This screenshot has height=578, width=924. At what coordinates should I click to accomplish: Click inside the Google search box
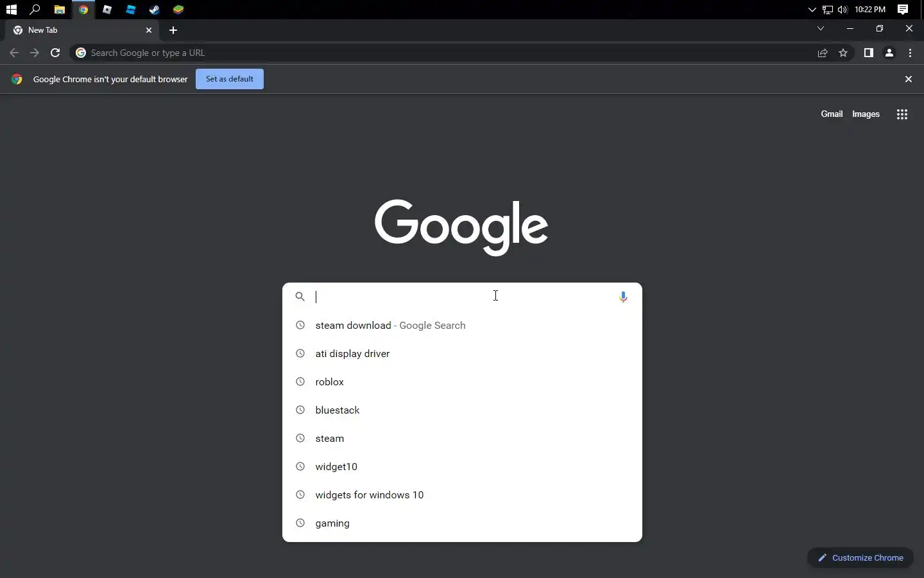pyautogui.click(x=462, y=297)
